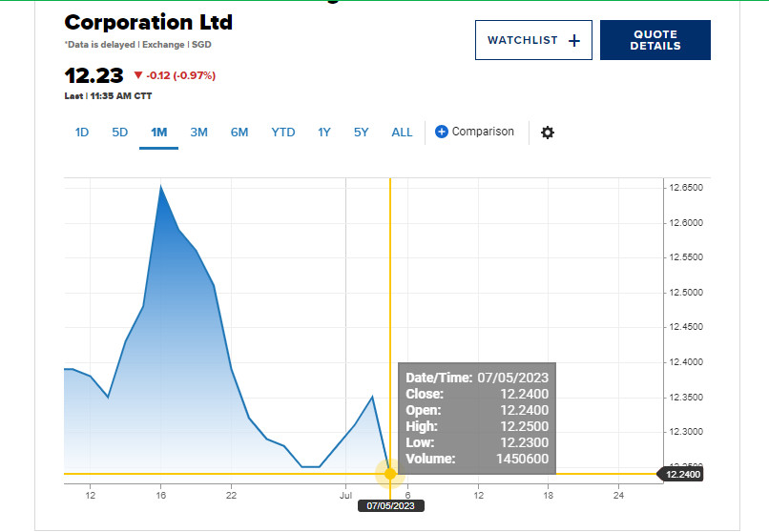Click plus icon in Watchlist button

click(x=573, y=40)
